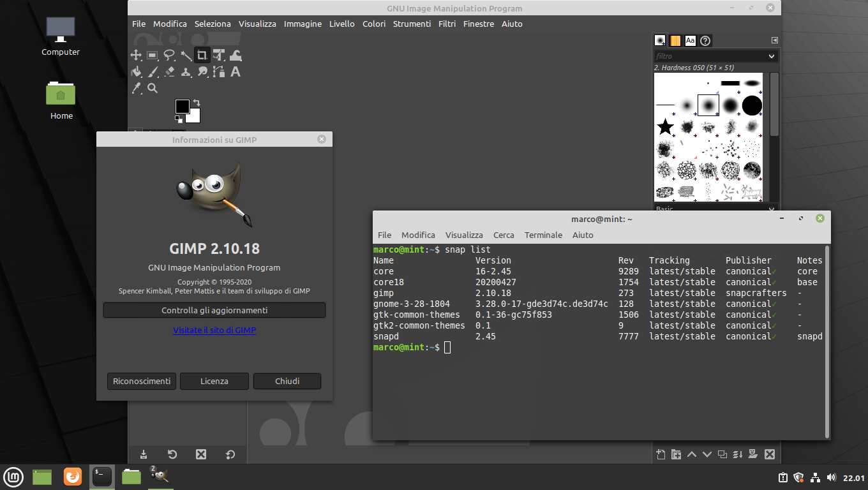Activate the Crop tool

tap(202, 55)
